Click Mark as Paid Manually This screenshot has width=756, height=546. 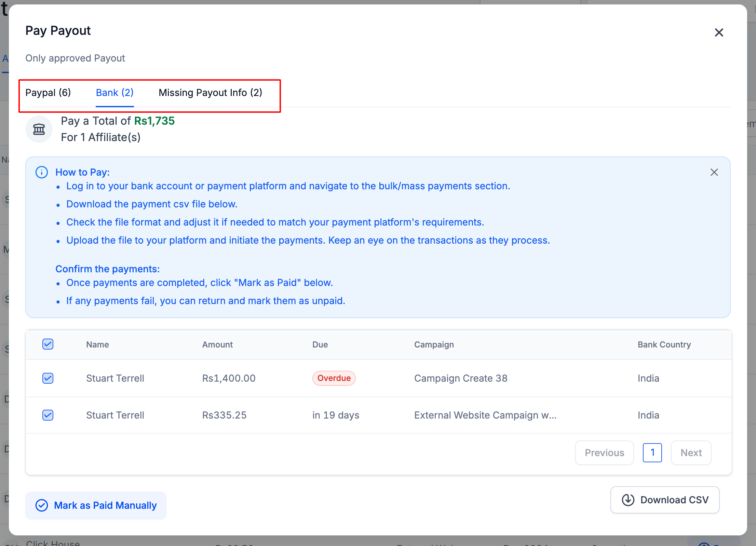pos(96,505)
